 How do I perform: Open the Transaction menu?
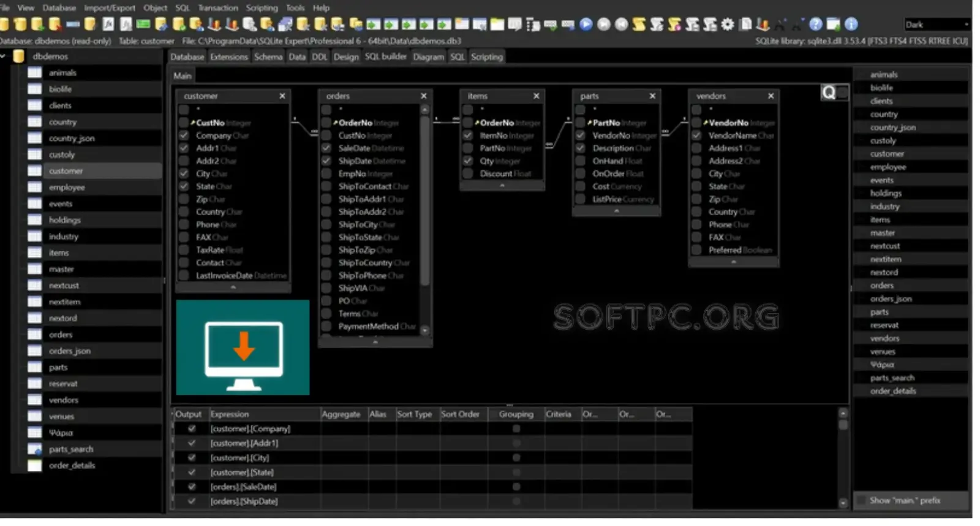(x=217, y=8)
